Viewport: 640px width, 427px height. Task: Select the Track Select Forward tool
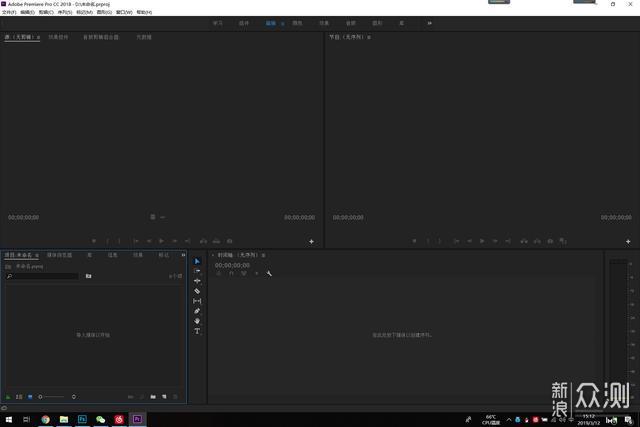coord(197,271)
